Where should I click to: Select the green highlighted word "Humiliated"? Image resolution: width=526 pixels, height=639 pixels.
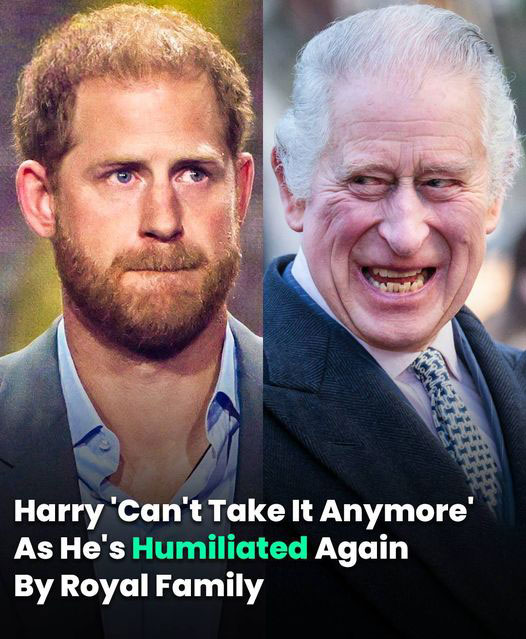(x=220, y=549)
